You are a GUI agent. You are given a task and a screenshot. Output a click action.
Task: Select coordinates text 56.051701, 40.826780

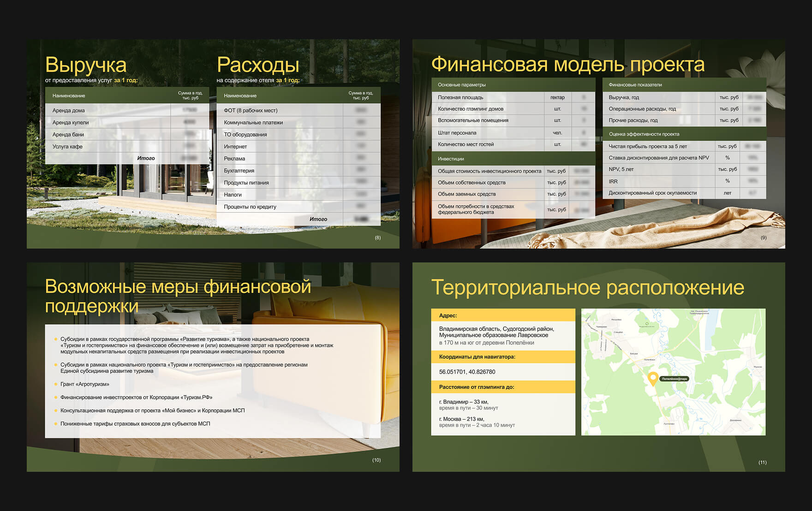(467, 372)
